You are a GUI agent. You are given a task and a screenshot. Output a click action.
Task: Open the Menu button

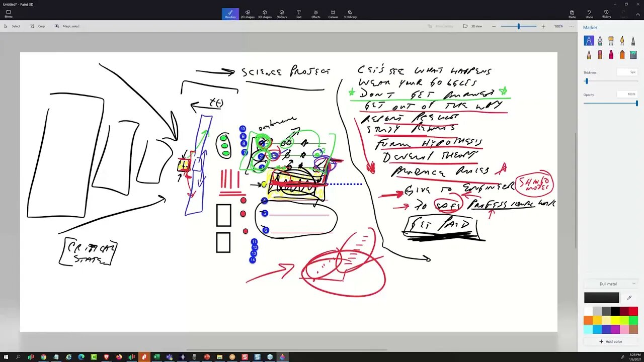click(9, 14)
